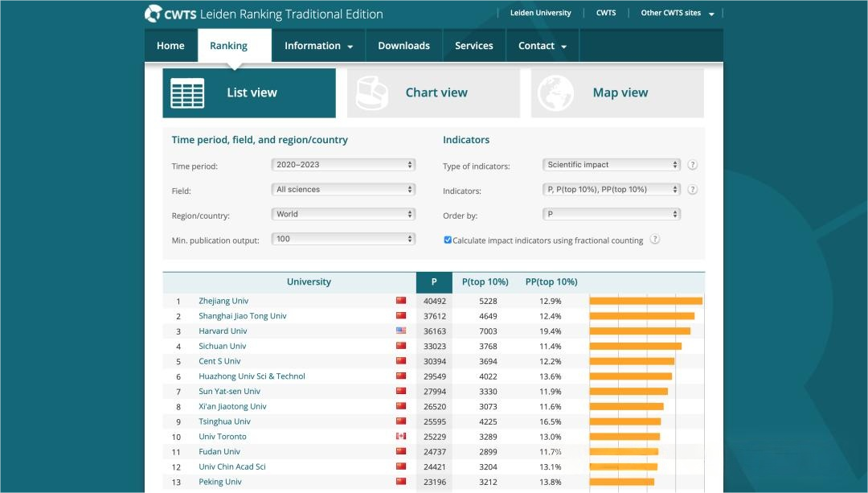Click the orange bar for Zhejiang Univ

tap(645, 301)
